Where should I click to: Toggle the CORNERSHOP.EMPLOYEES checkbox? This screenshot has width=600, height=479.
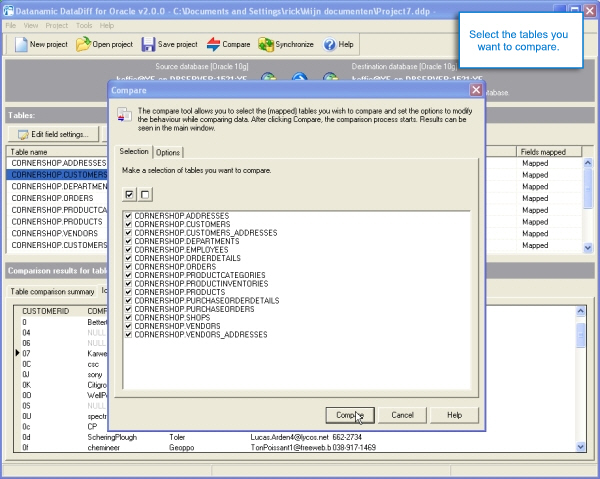128,250
